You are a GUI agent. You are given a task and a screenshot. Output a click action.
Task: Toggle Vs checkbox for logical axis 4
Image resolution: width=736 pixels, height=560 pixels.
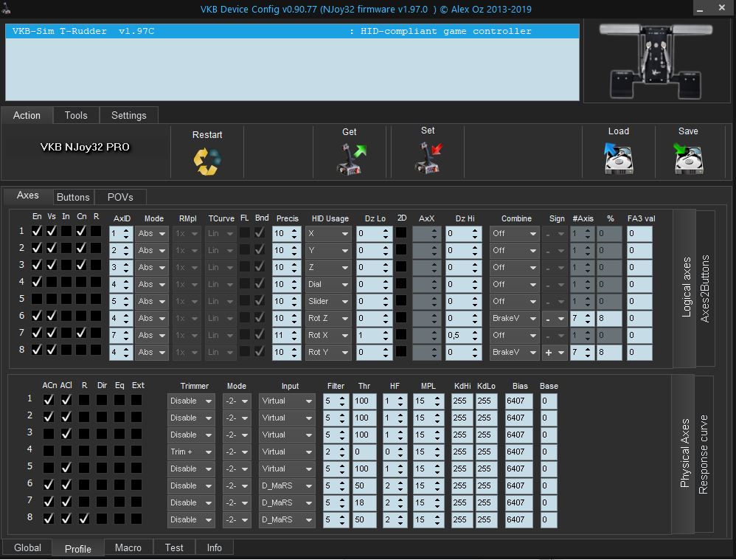point(52,281)
